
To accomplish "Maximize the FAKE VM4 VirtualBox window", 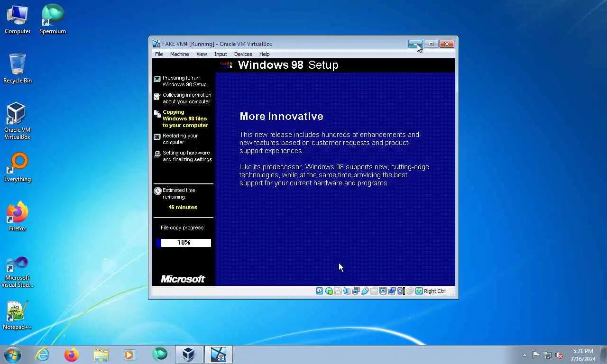I will 431,44.
